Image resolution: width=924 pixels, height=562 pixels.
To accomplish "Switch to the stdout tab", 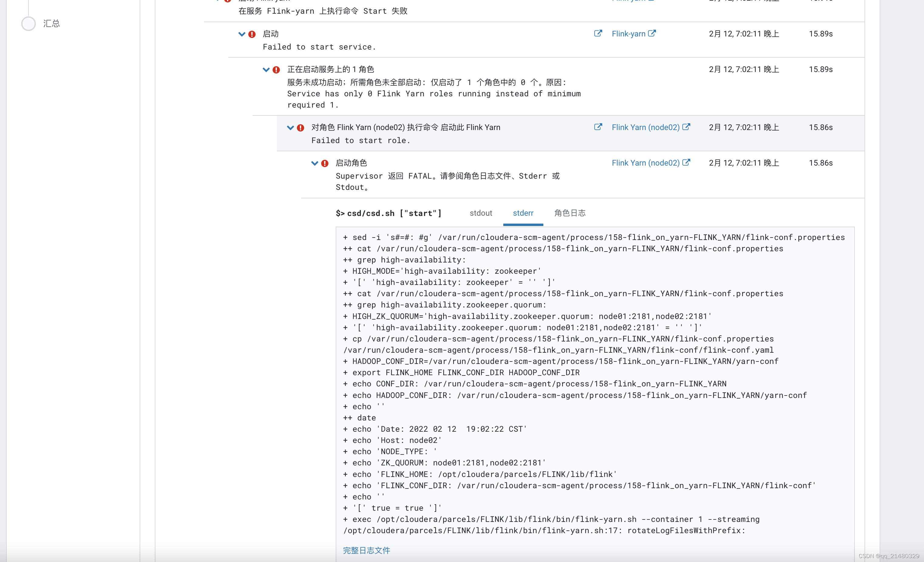I will click(x=481, y=213).
